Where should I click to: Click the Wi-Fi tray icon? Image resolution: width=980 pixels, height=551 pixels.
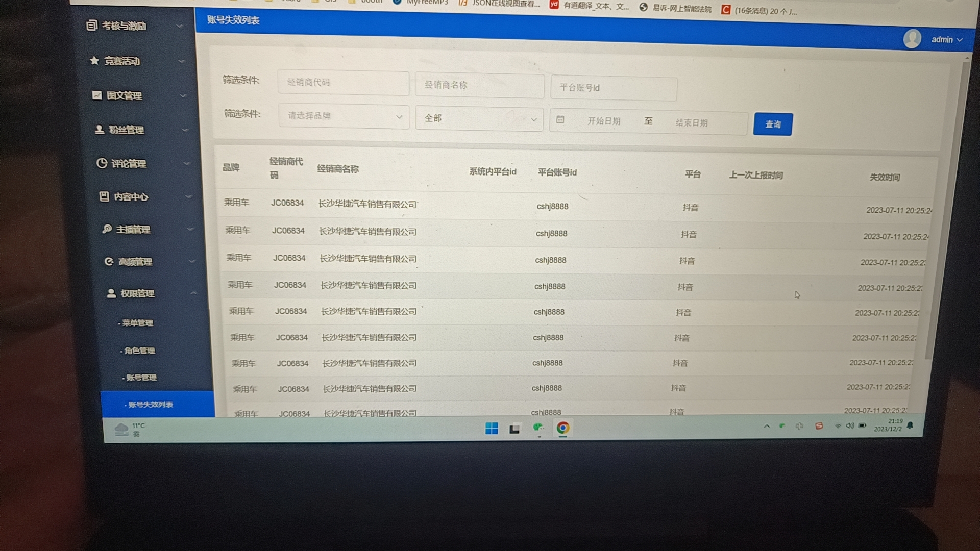(x=838, y=426)
